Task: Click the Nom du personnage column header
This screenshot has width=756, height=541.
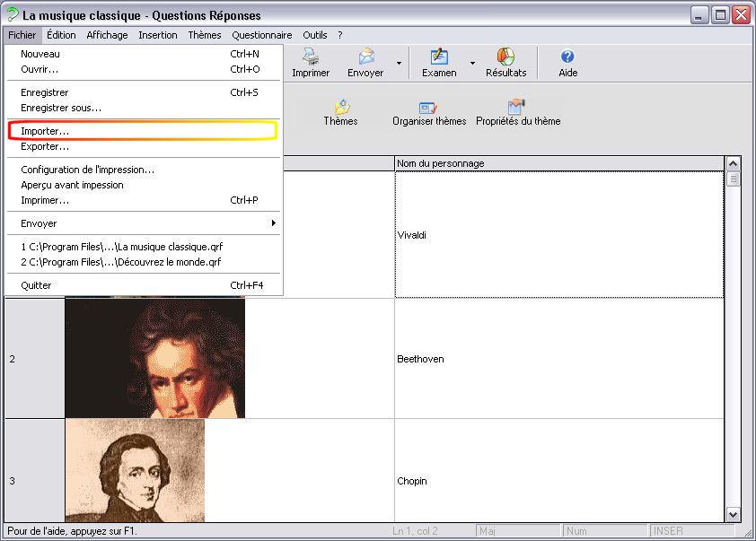Action: coord(559,163)
